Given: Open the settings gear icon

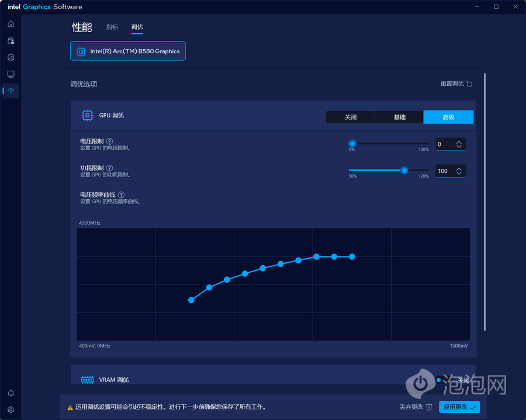Looking at the screenshot, I should click(x=11, y=409).
